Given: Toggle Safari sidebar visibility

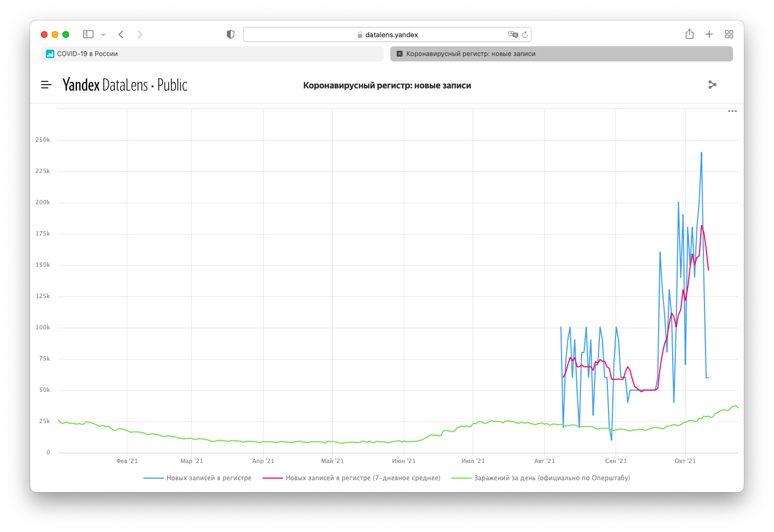Looking at the screenshot, I should tap(88, 34).
